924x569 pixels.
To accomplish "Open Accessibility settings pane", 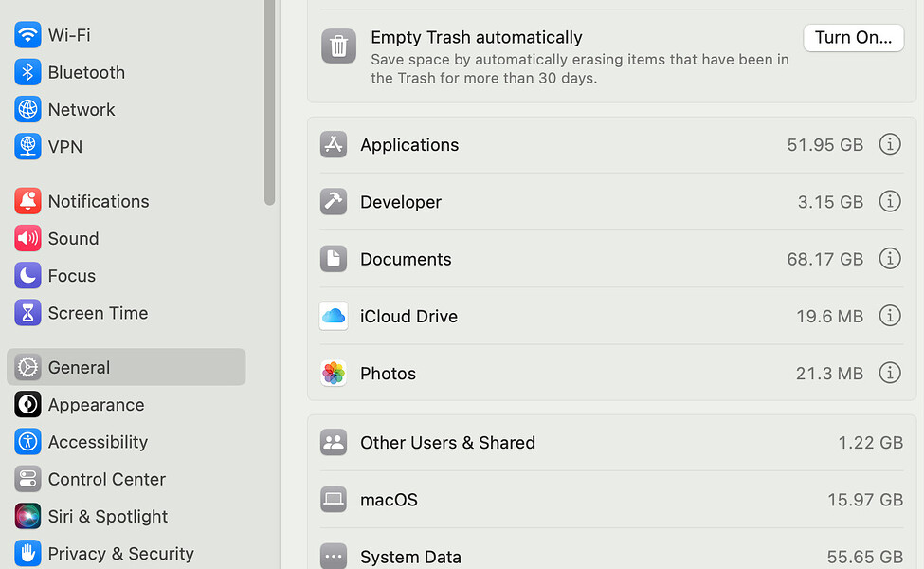I will click(x=126, y=442).
